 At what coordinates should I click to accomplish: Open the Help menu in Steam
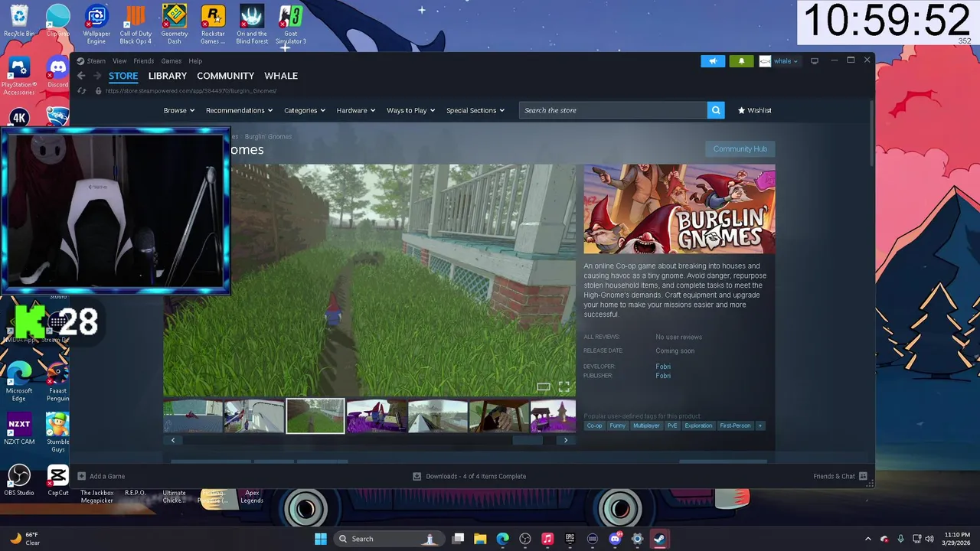[195, 61]
